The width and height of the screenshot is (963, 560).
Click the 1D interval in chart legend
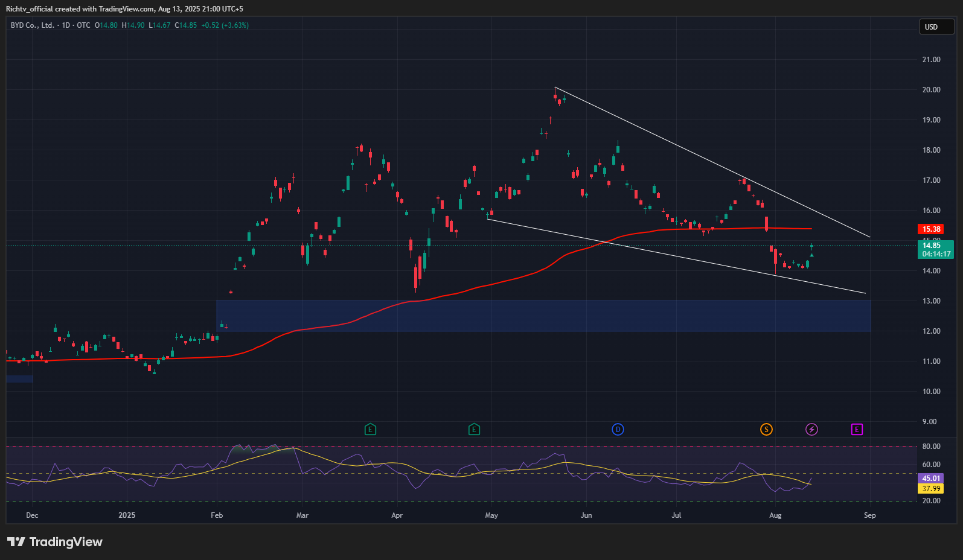pos(66,25)
